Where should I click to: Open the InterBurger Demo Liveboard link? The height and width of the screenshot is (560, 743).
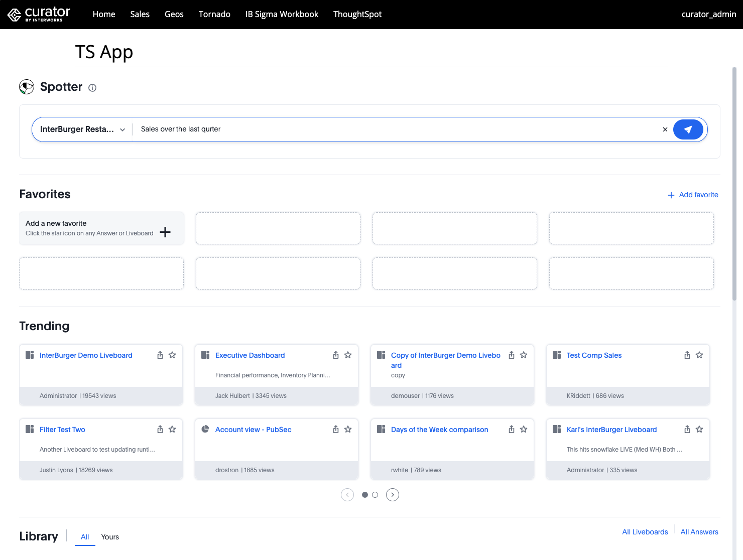(86, 355)
